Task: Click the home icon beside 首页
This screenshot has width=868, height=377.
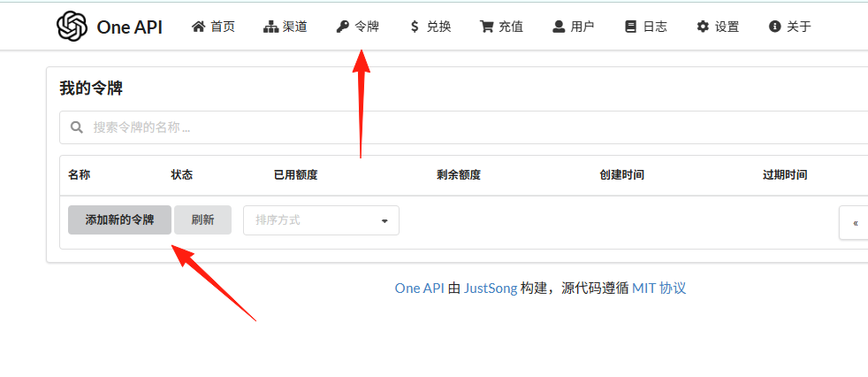Action: tap(198, 26)
